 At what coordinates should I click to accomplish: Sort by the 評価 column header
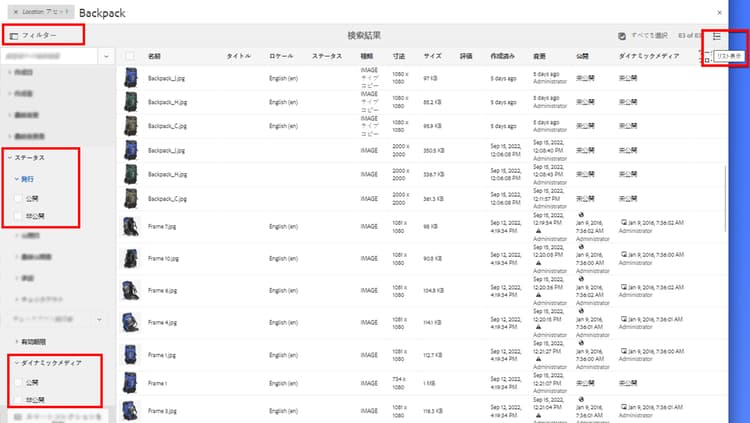(x=466, y=56)
